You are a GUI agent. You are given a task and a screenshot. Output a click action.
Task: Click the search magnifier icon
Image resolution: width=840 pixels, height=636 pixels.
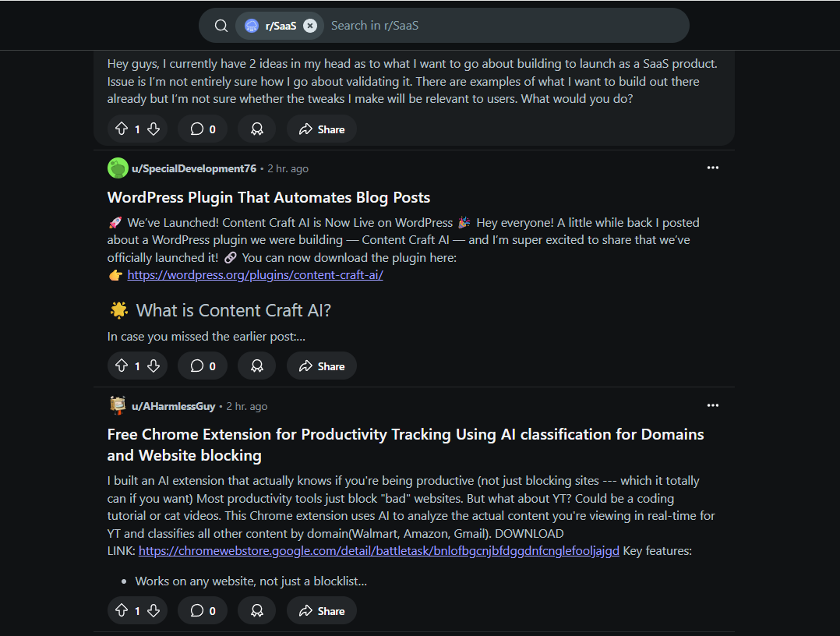(221, 26)
